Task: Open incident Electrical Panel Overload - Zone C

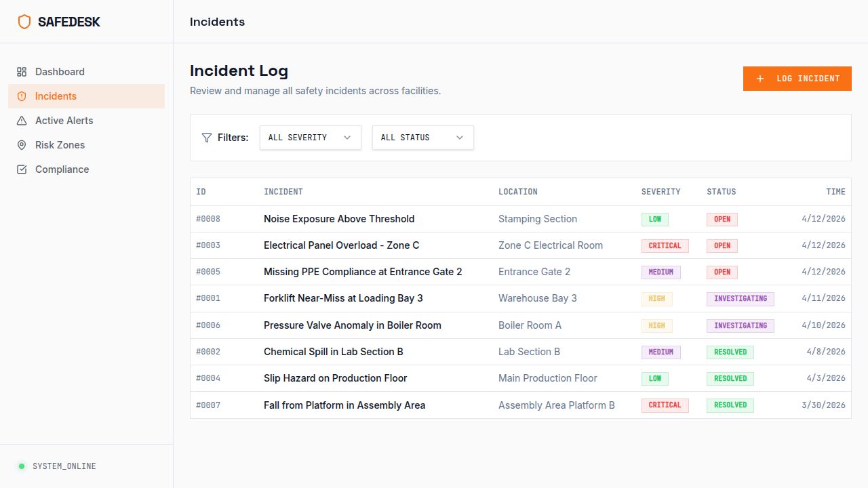Action: tap(341, 245)
